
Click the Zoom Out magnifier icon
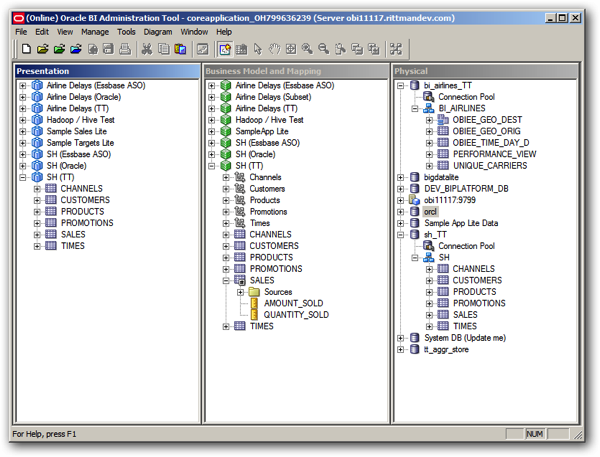tap(324, 49)
